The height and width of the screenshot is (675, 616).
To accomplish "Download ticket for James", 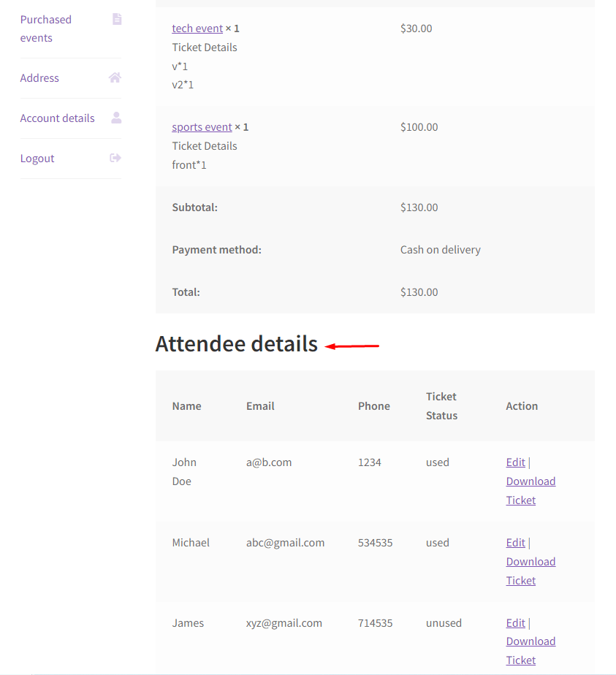I will point(531,651).
